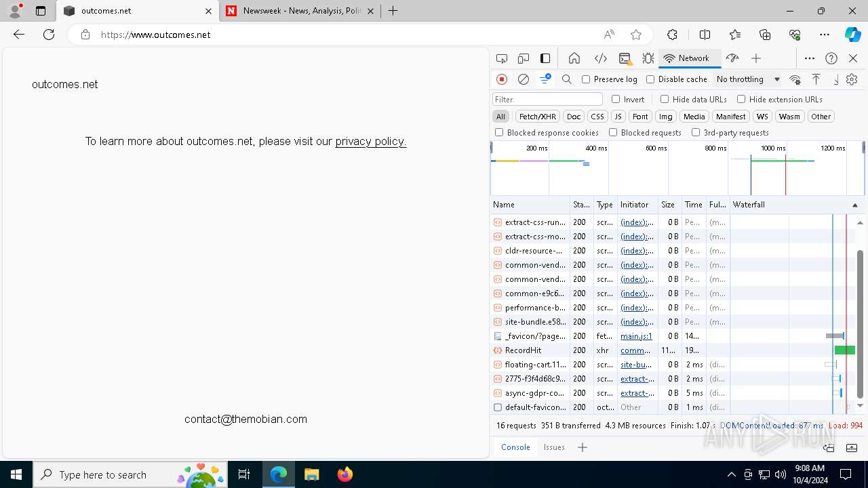Select the Console drawer tab
Viewport: 868px width, 488px height.
(x=515, y=447)
